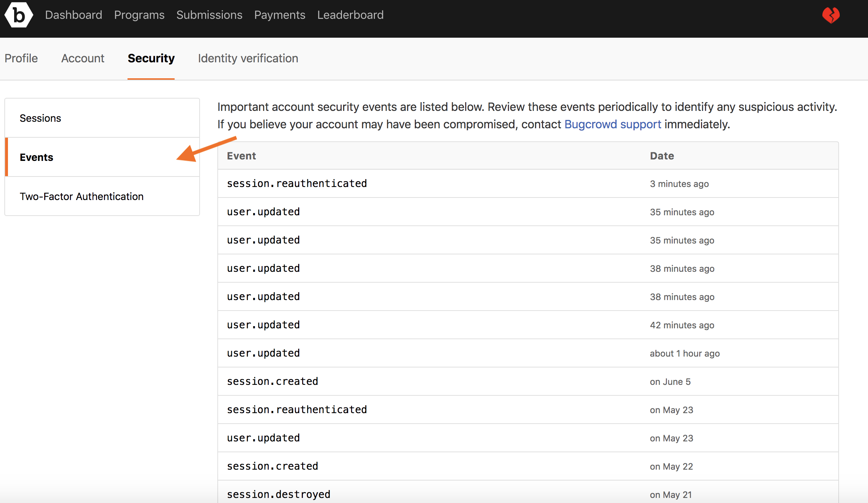Switch to the Profile tab
Viewport: 868px width, 503px height.
(x=21, y=58)
